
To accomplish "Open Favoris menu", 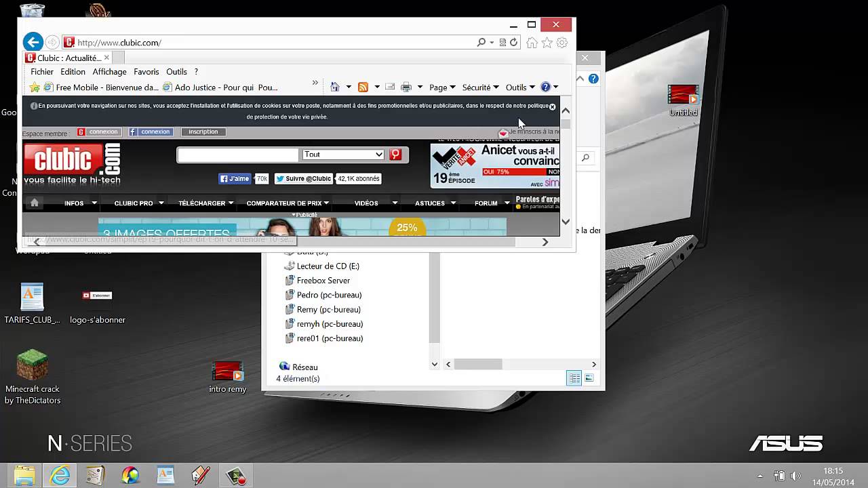I will pos(146,72).
